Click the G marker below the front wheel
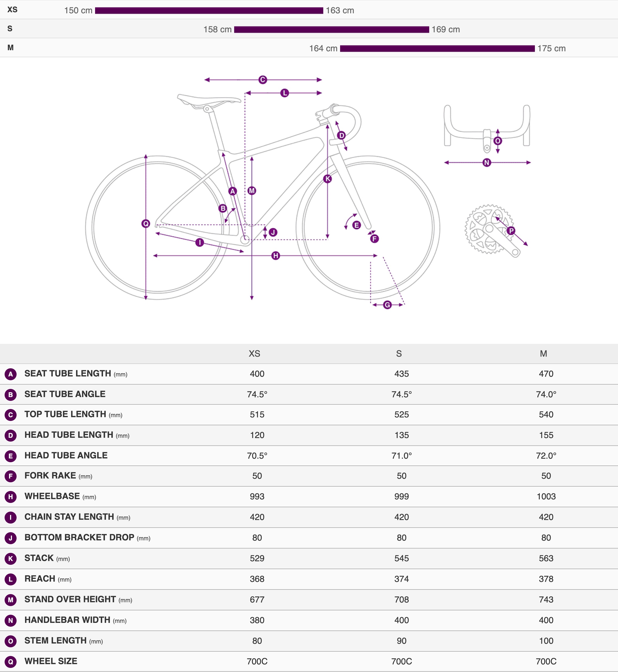618x672 pixels. point(387,305)
